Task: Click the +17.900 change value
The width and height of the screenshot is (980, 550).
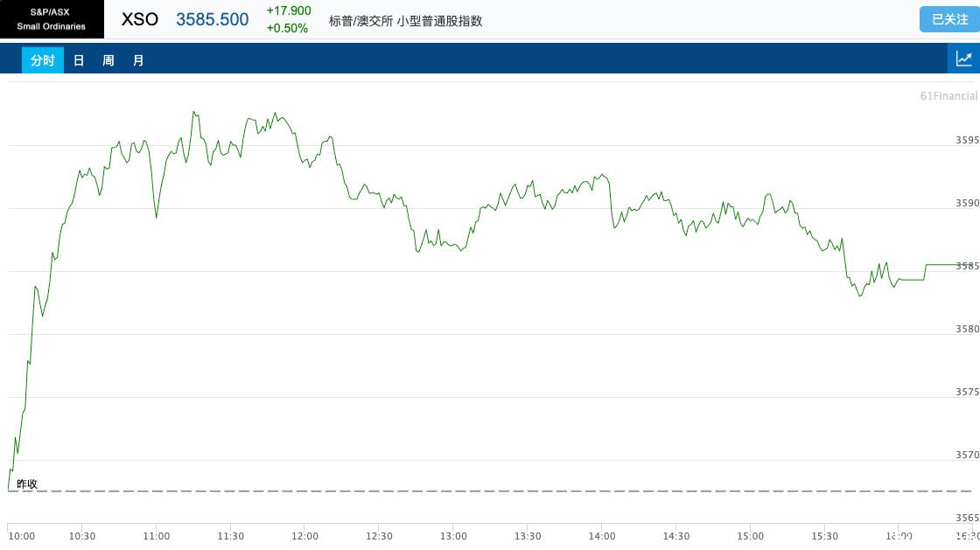Action: coord(289,10)
